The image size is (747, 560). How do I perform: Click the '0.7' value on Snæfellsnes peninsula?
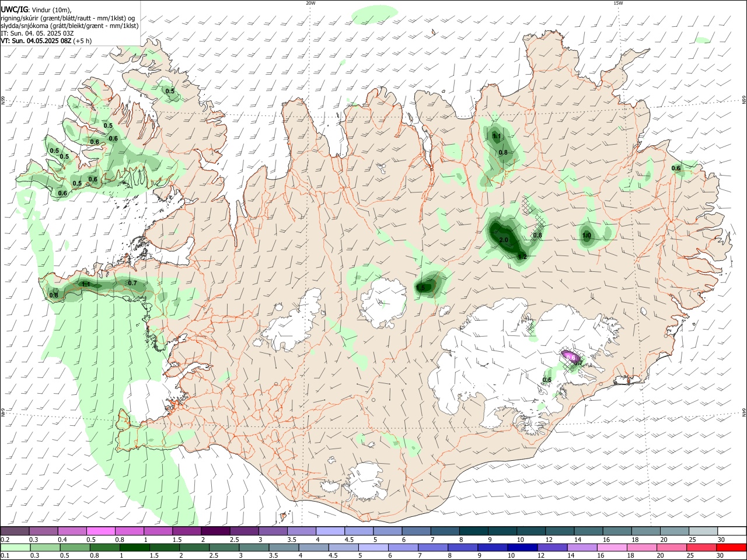point(132,283)
